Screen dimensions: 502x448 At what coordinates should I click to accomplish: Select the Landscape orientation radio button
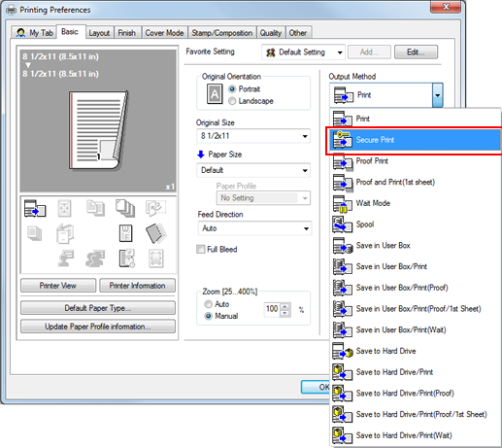click(x=232, y=101)
